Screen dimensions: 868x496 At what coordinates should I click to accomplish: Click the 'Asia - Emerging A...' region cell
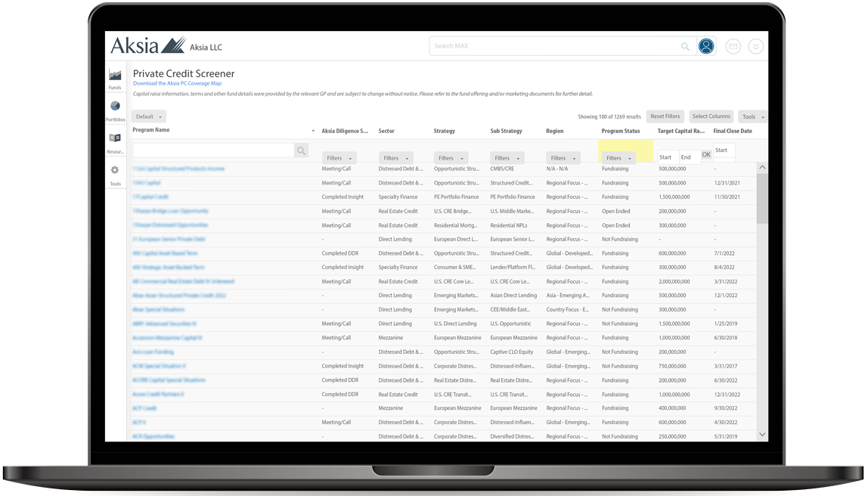pos(568,296)
